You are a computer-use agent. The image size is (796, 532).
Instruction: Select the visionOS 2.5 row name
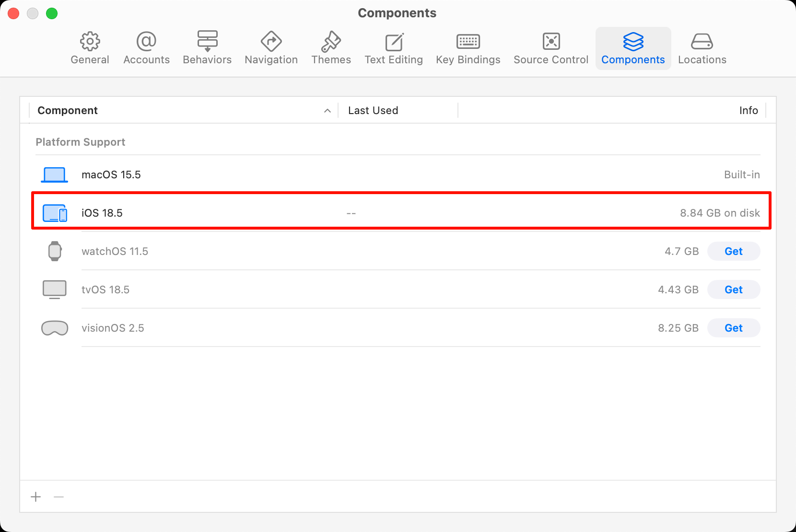point(113,328)
